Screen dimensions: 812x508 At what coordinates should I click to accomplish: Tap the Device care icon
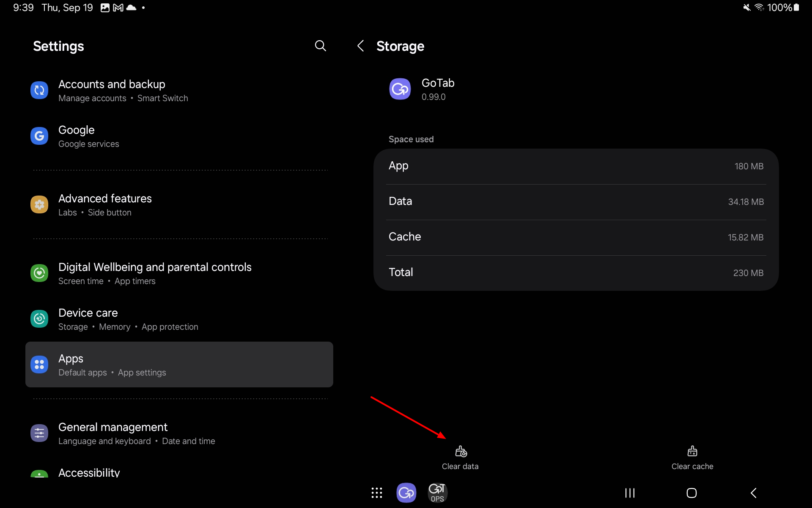[x=39, y=319]
